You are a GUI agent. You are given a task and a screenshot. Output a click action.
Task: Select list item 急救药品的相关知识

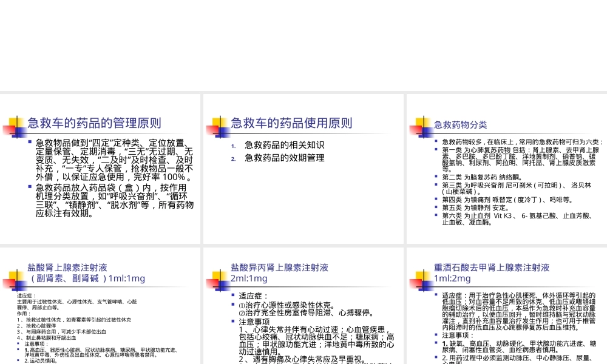click(x=285, y=145)
